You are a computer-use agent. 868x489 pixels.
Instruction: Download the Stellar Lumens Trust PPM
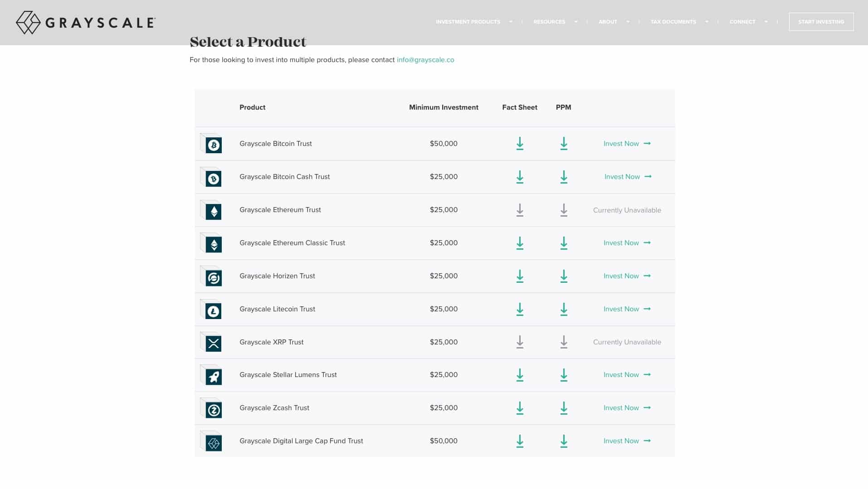563,375
